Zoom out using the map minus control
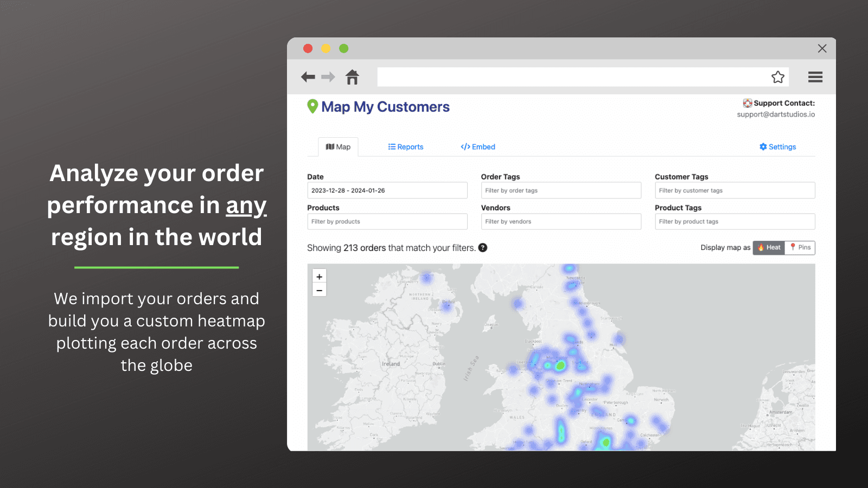The image size is (868, 488). pyautogui.click(x=319, y=290)
